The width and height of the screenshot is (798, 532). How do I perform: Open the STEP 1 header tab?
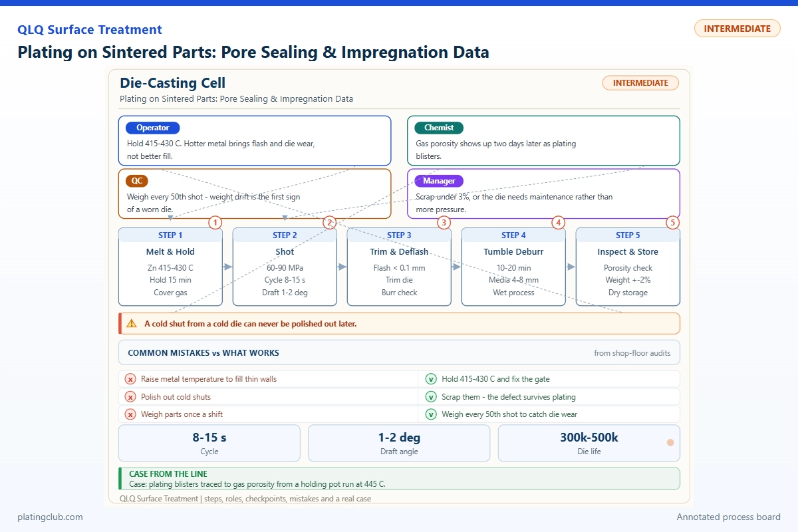[171, 235]
